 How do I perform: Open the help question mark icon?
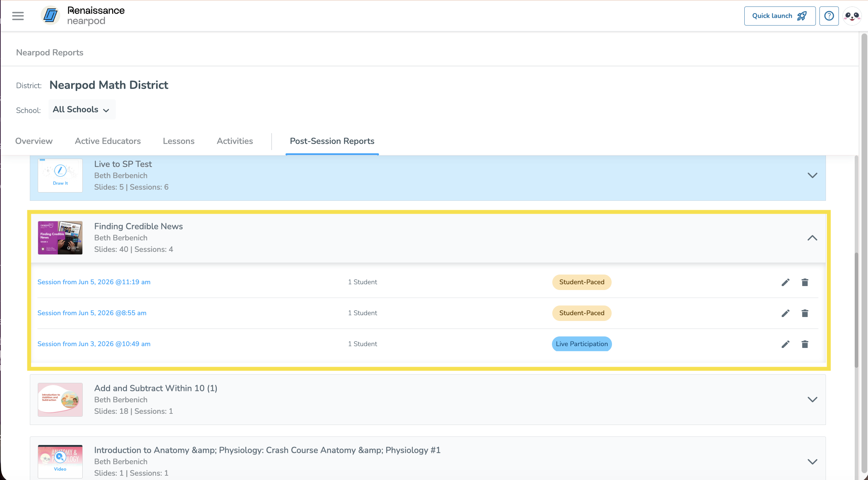pyautogui.click(x=829, y=16)
